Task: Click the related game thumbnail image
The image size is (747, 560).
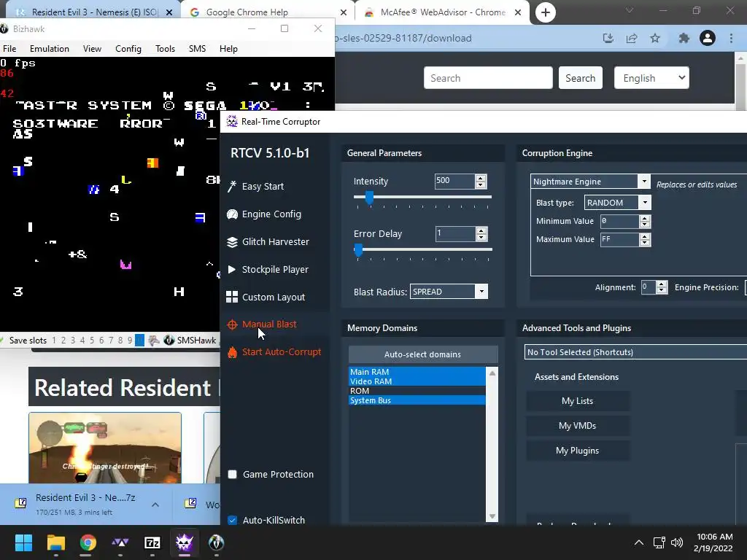Action: [x=105, y=448]
